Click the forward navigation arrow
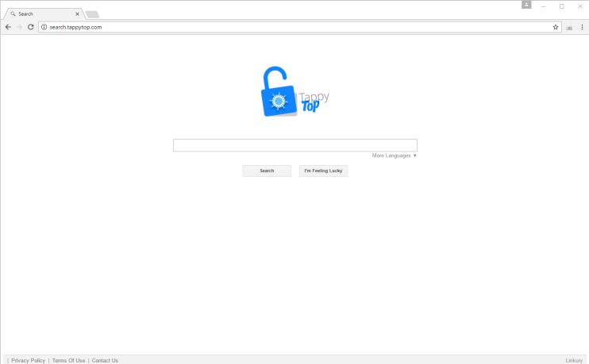The width and height of the screenshot is (589, 364). click(19, 27)
